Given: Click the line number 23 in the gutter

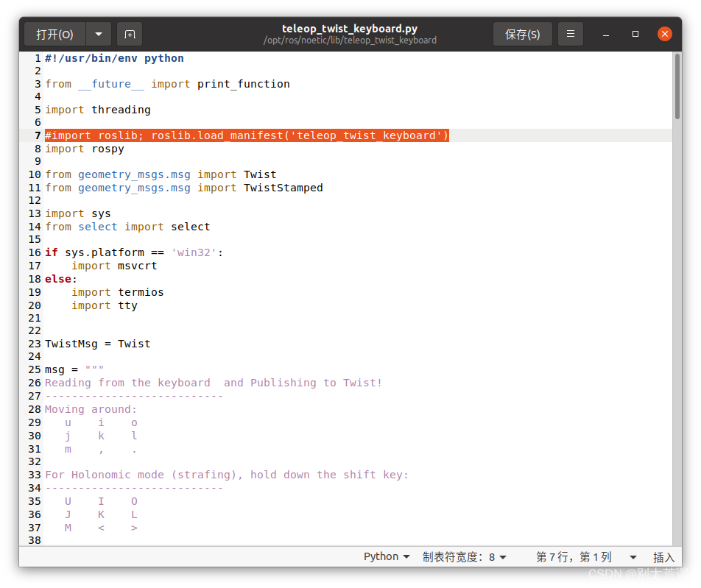Looking at the screenshot, I should click(34, 344).
